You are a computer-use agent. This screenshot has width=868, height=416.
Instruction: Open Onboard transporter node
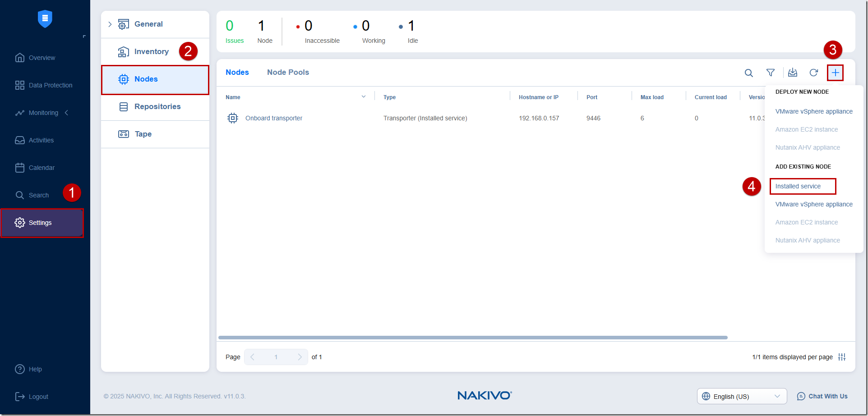click(274, 118)
